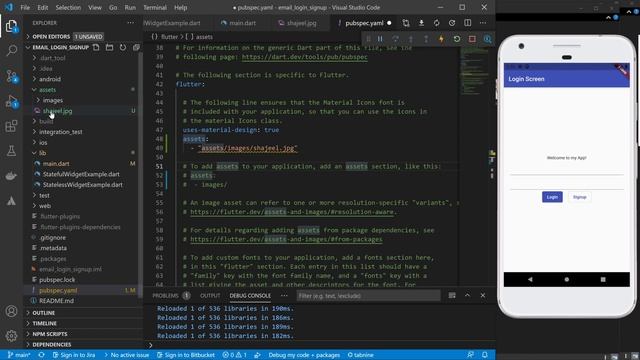
Task: Refresh the Explorer file tree
Action: pos(123,47)
